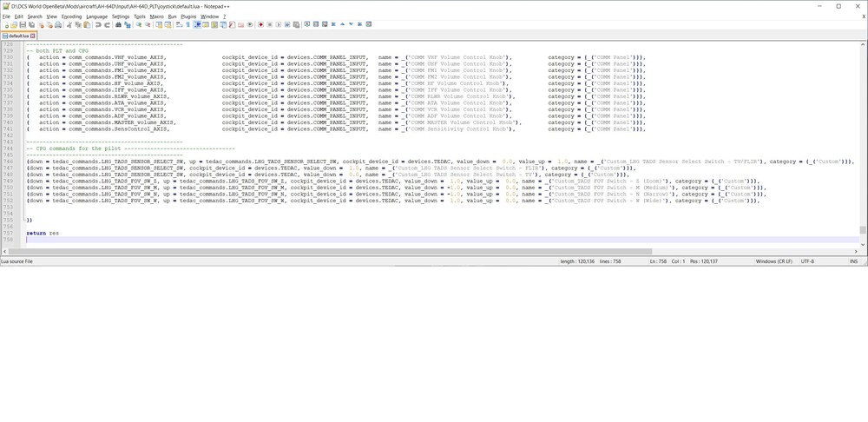The image size is (868, 422).
Task: Open the Run menu
Action: [x=172, y=16]
